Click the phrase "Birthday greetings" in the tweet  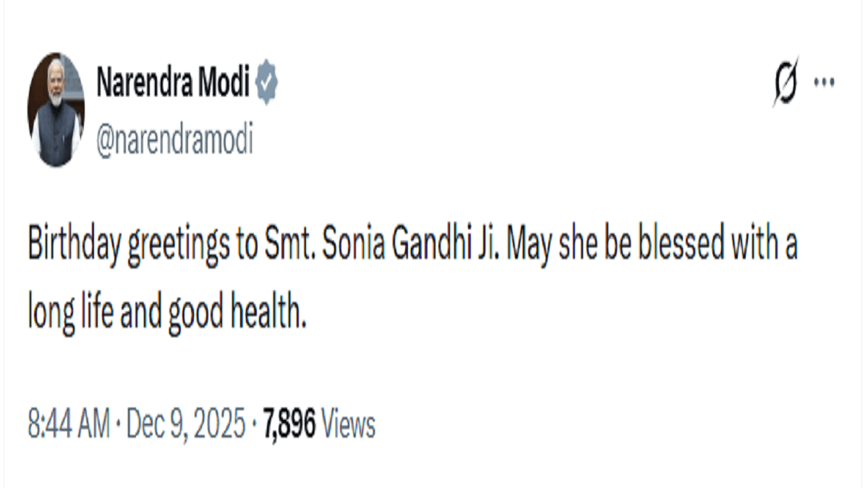click(x=121, y=247)
